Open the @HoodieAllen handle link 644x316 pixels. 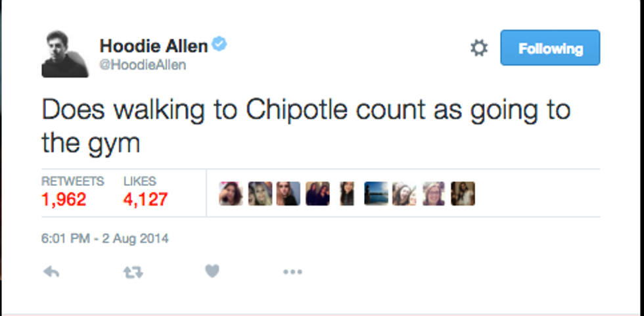click(143, 64)
